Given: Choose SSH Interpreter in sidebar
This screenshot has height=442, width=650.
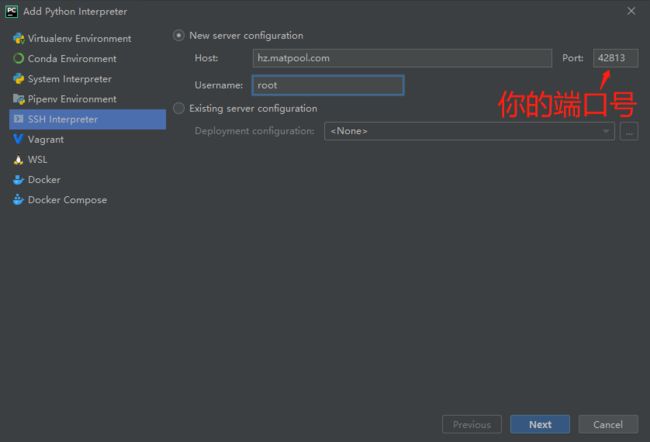Looking at the screenshot, I should tap(88, 119).
